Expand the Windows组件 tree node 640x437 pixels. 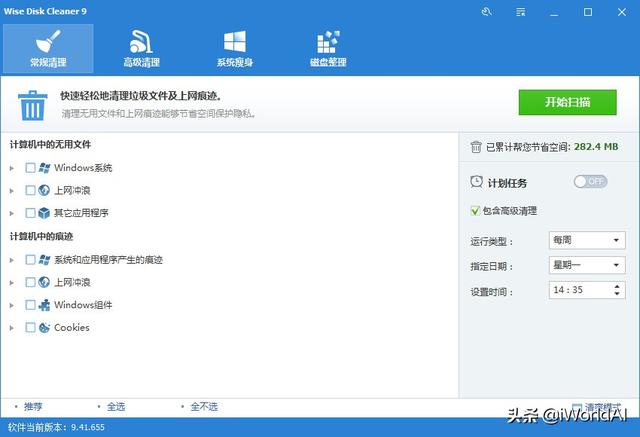pos(12,305)
